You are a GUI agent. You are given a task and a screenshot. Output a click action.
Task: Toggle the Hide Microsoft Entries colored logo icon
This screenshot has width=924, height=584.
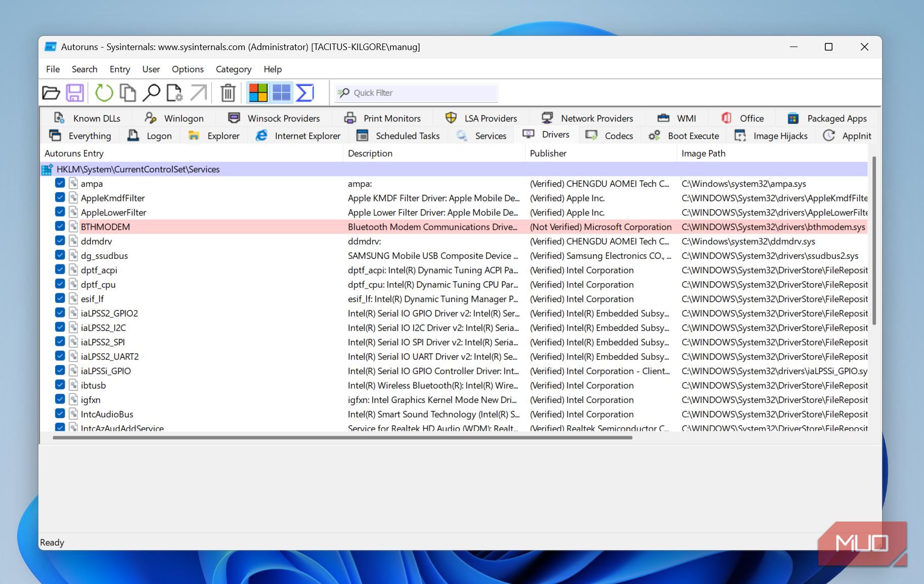click(258, 93)
